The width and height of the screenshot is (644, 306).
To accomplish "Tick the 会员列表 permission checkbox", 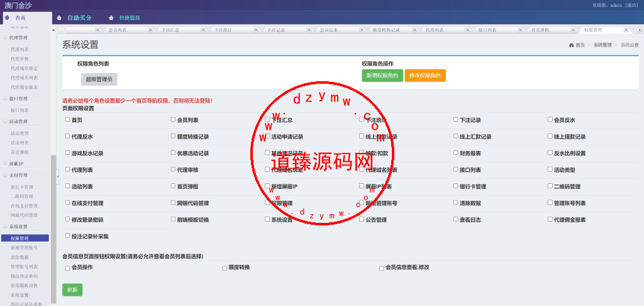I will 174,120.
